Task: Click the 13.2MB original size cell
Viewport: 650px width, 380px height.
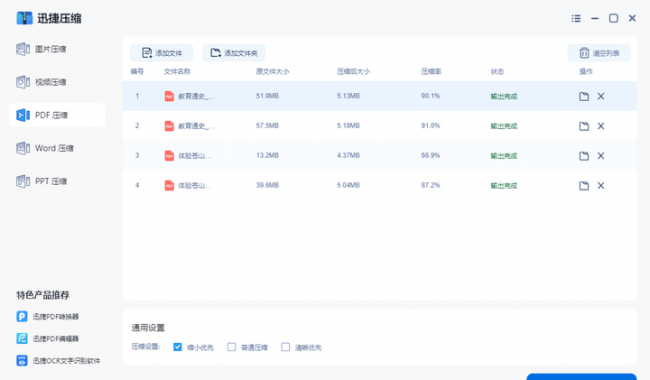Action: click(267, 155)
